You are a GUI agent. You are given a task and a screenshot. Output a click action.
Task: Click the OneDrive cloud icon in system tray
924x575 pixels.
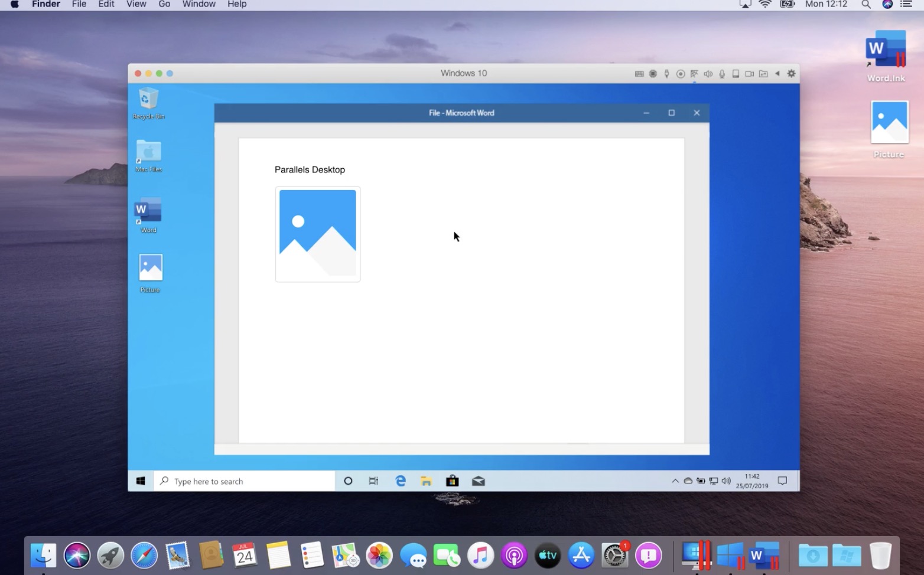pos(688,481)
